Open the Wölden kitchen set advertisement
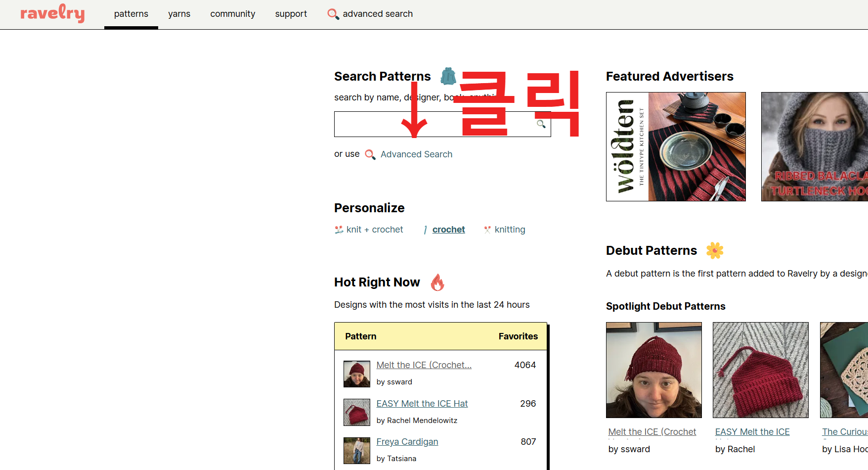This screenshot has width=868, height=470. 676,146
